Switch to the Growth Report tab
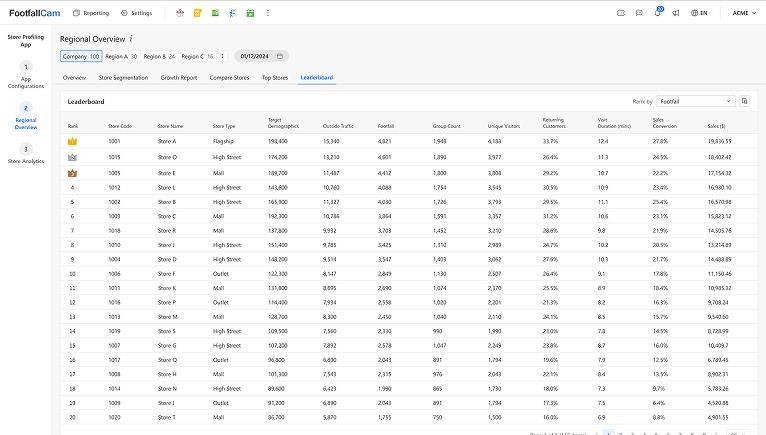 [178, 77]
